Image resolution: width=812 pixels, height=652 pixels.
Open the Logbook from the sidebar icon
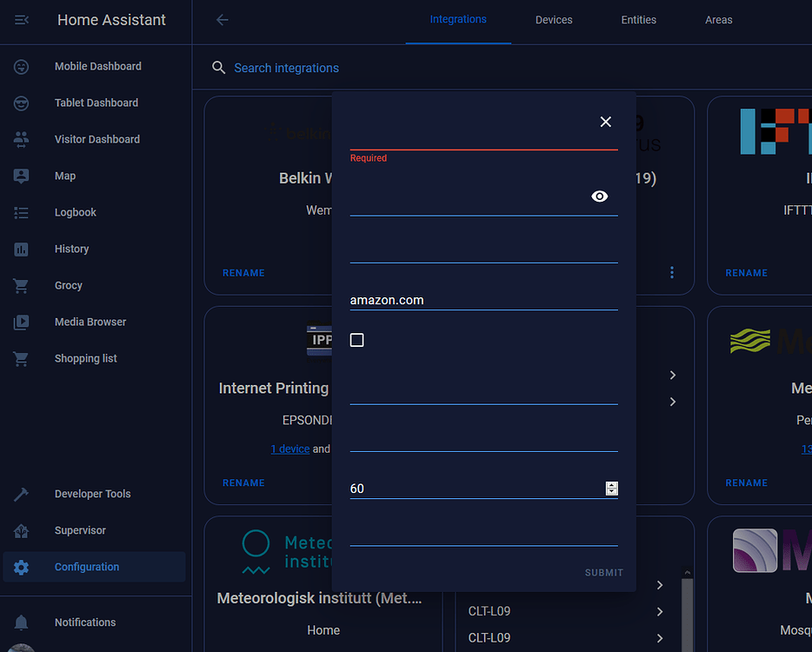point(20,212)
